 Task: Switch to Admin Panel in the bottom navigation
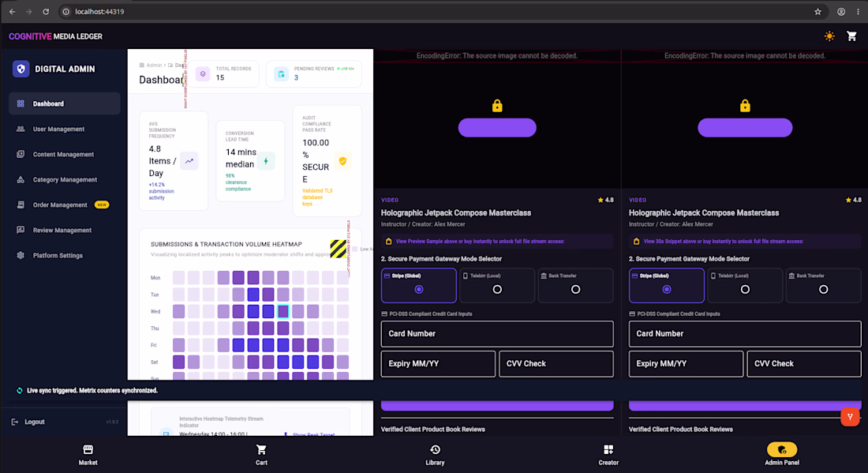[x=782, y=455]
